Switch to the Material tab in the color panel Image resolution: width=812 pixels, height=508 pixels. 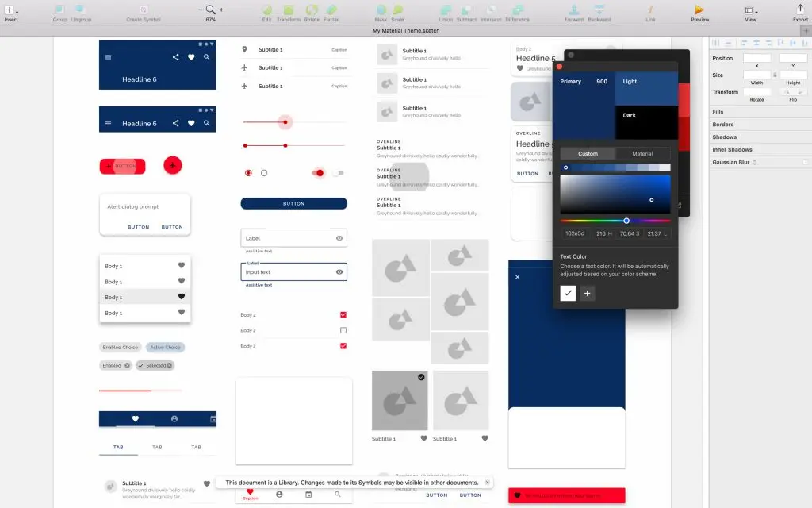tap(641, 153)
